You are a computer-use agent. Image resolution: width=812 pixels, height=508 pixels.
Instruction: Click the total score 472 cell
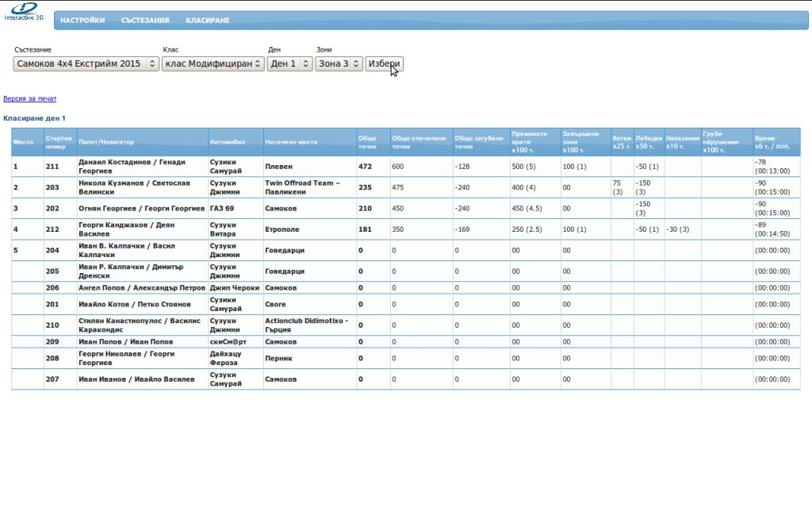(x=366, y=167)
